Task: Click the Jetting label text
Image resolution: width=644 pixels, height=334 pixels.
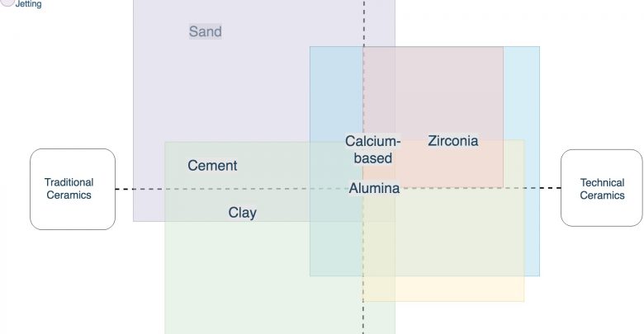Action: point(29,4)
